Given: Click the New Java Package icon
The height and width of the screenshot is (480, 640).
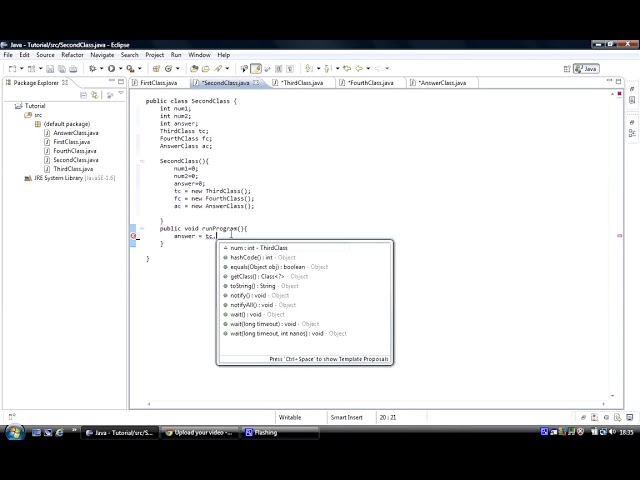Looking at the screenshot, I should 156,69.
